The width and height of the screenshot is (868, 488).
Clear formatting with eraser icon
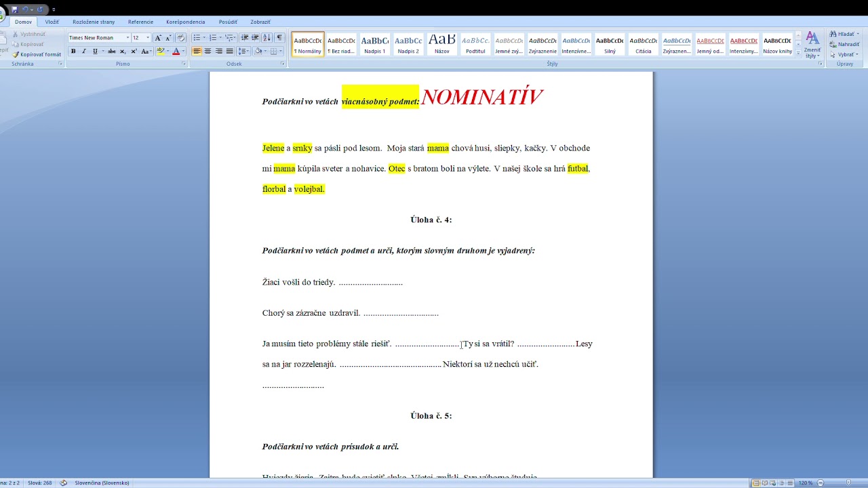[180, 38]
